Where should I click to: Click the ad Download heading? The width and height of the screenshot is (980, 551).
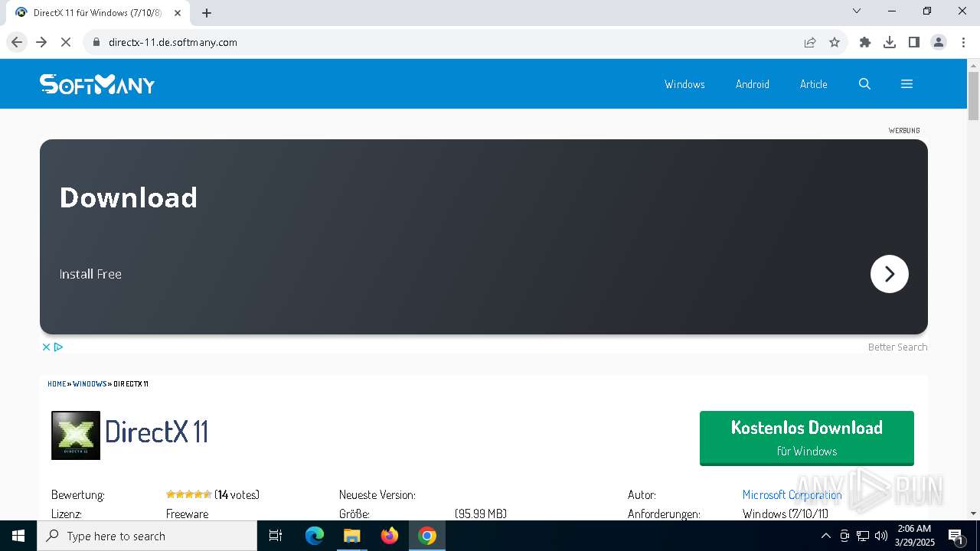click(x=129, y=197)
